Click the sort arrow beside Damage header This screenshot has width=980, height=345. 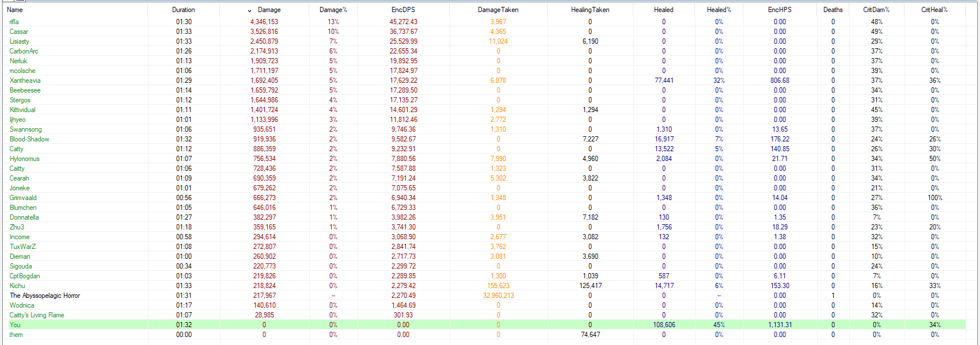click(249, 10)
